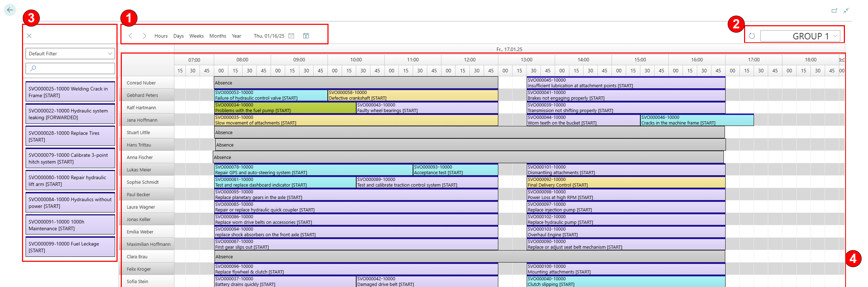Go to previous time period
Viewport: 868px width, 287px height.
click(130, 36)
